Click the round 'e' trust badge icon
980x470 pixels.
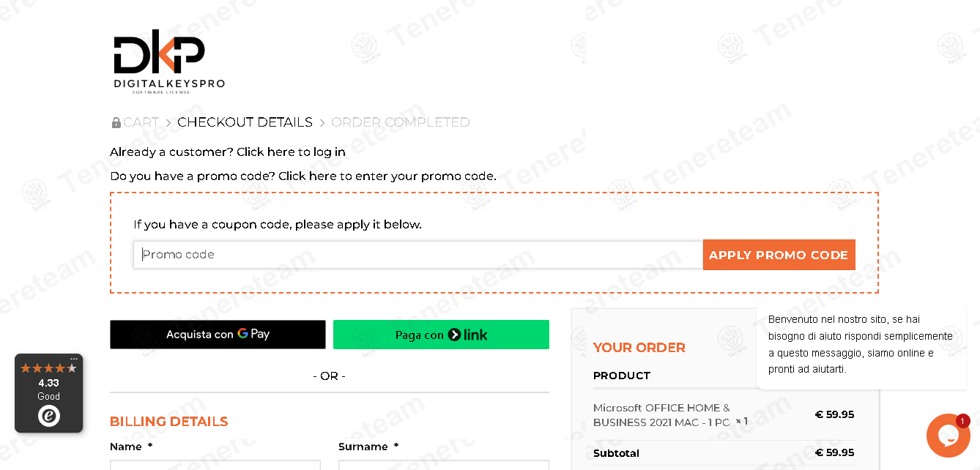pos(49,416)
